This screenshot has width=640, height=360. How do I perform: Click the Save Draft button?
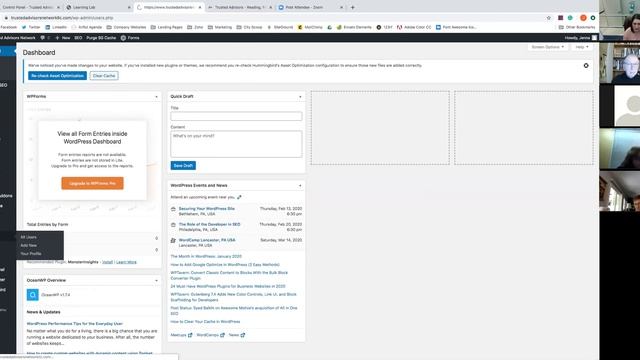click(183, 165)
